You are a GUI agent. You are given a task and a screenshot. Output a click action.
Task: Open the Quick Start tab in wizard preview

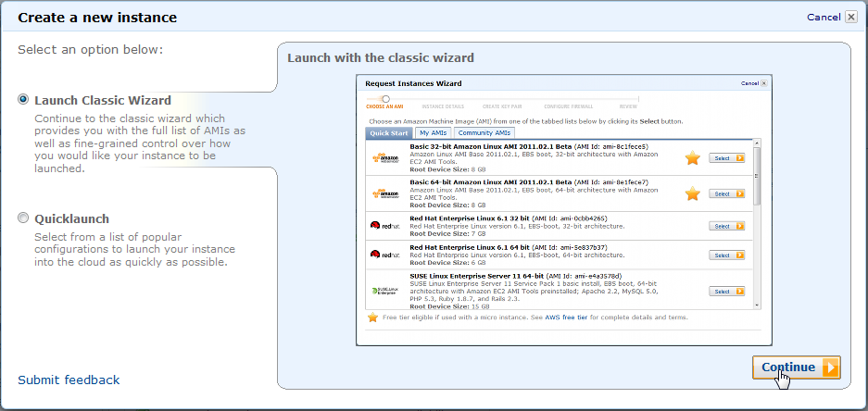[x=389, y=132]
